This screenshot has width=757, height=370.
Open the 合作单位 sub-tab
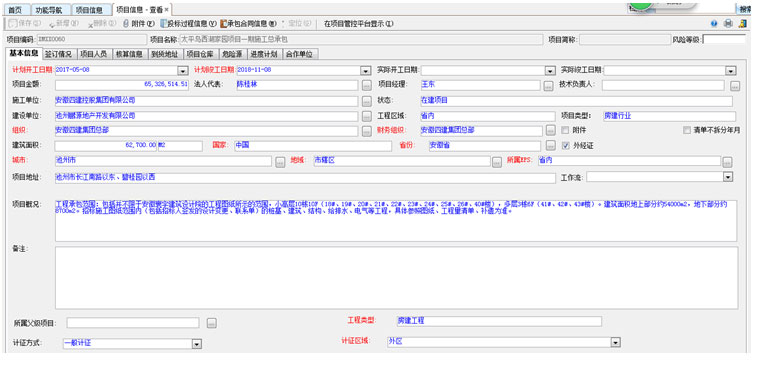coord(300,54)
